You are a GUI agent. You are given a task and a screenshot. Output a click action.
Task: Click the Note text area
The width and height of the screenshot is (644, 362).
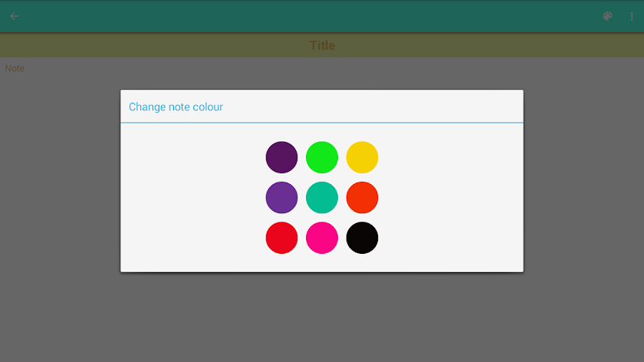pyautogui.click(x=322, y=209)
